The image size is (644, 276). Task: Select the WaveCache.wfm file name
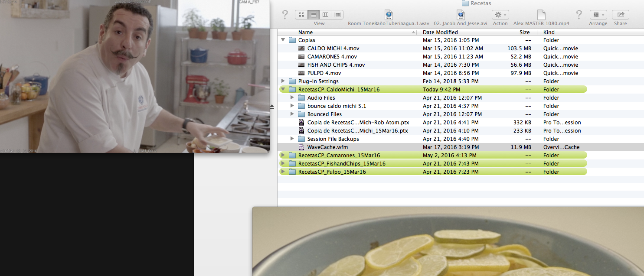point(328,147)
